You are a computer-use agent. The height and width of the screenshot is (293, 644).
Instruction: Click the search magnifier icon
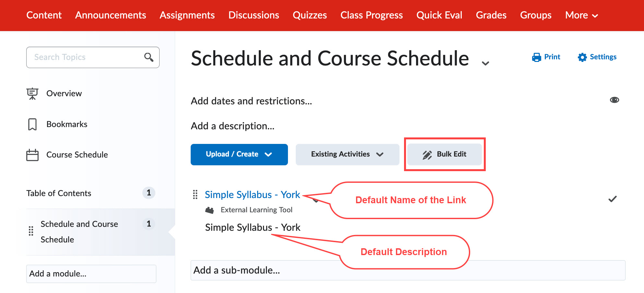click(149, 57)
